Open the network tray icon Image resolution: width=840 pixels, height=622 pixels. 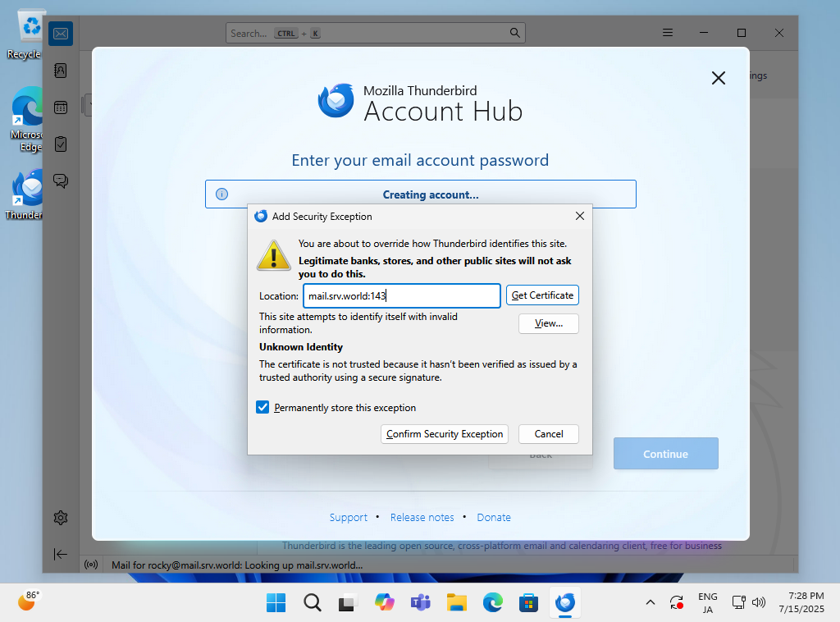(x=739, y=602)
